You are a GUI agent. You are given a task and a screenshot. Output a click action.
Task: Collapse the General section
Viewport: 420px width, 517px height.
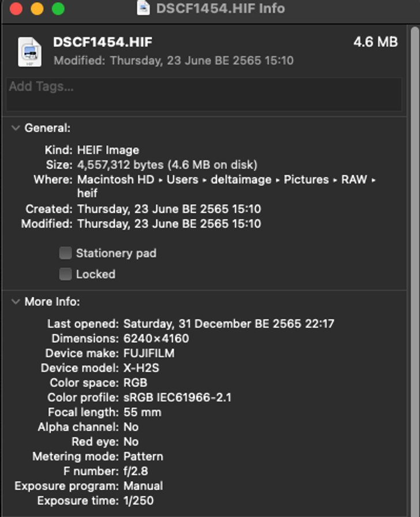coord(16,128)
